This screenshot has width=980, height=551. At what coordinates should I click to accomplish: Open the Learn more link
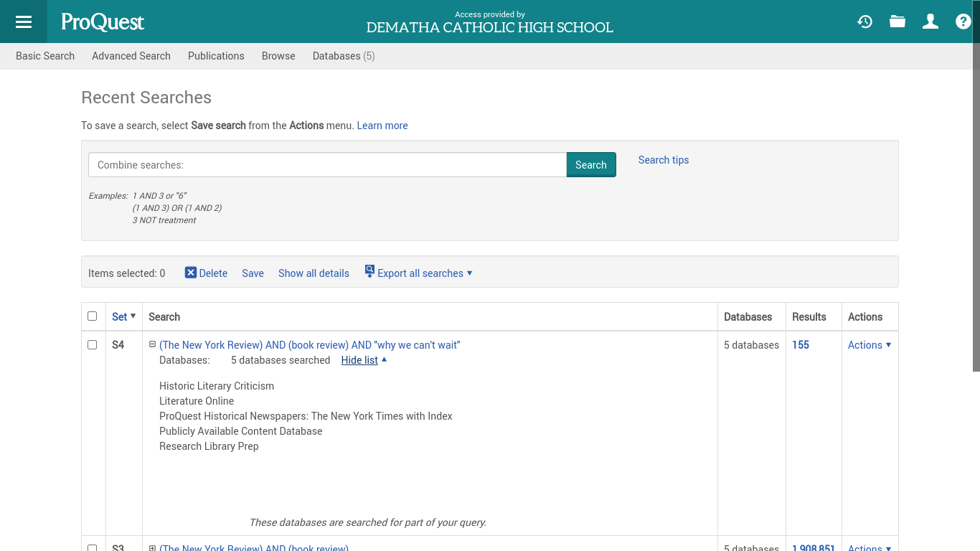(x=382, y=126)
